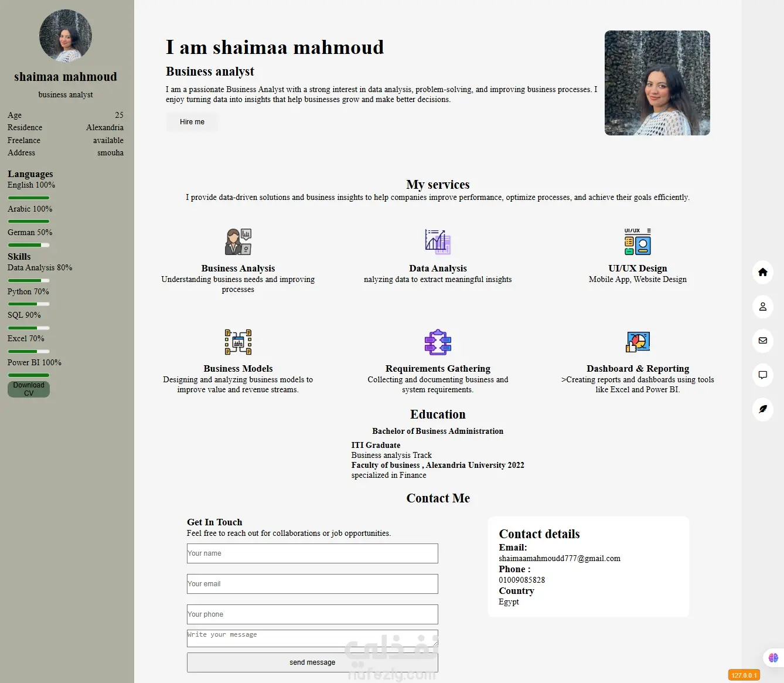This screenshot has height=683, width=784.
Task: Click the Hire me button
Action: [192, 122]
